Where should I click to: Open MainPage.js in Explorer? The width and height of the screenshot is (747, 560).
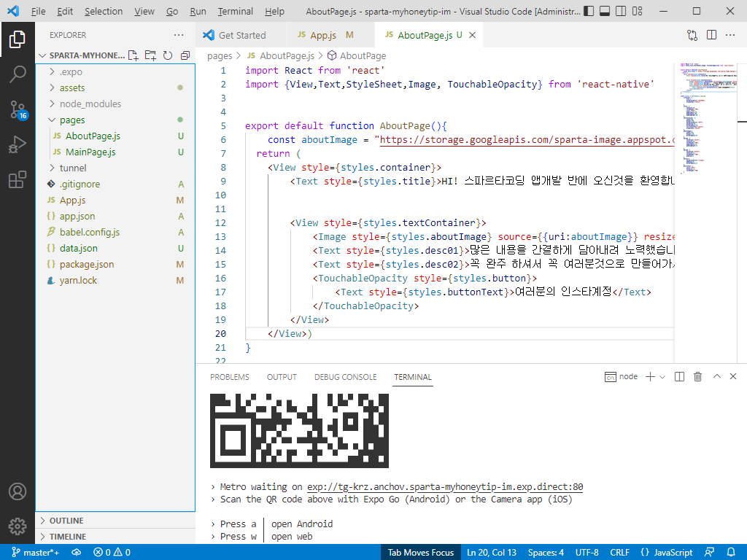pyautogui.click(x=115, y=152)
